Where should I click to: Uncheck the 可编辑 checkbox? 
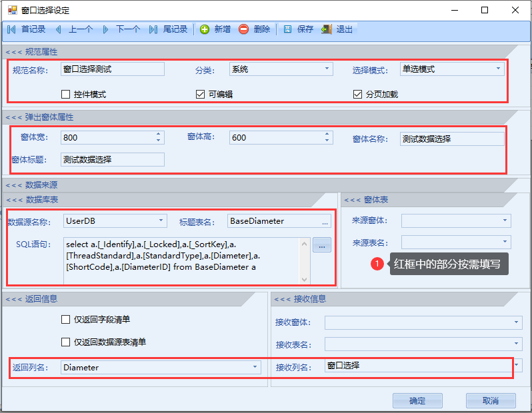(x=200, y=95)
